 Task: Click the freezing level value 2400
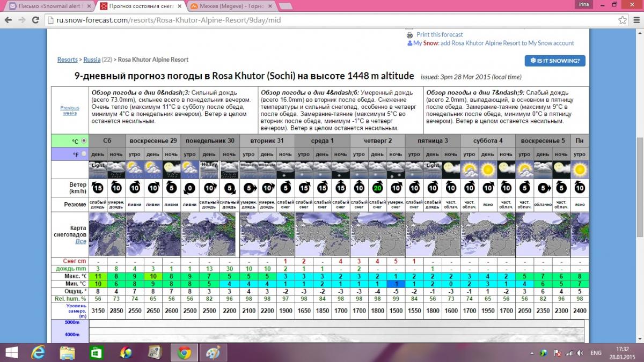pos(579,311)
